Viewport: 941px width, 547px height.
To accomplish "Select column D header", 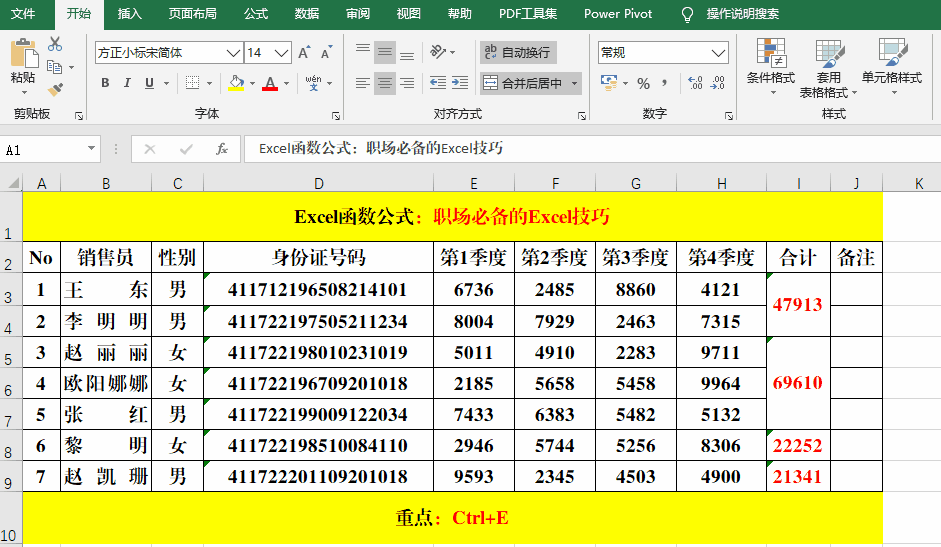I will click(x=319, y=183).
